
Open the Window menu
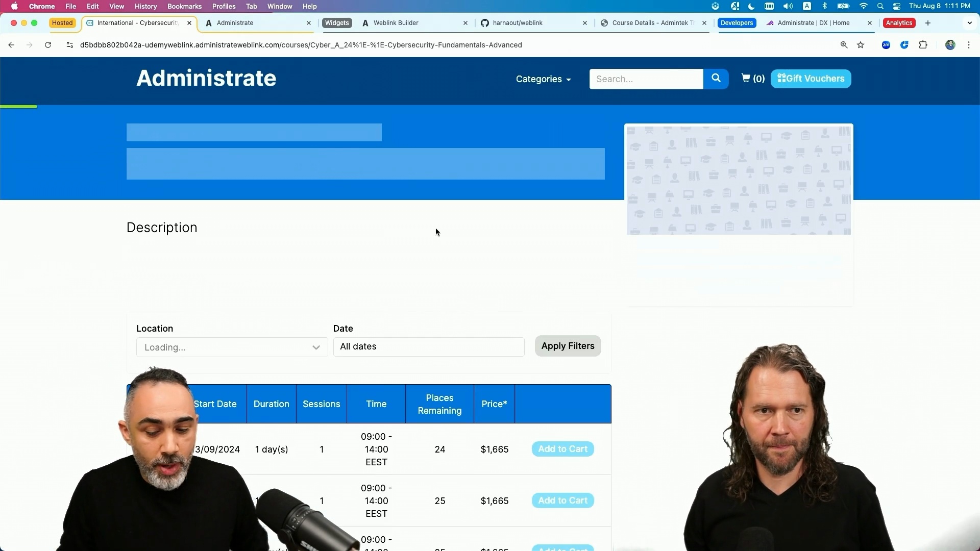tap(280, 6)
